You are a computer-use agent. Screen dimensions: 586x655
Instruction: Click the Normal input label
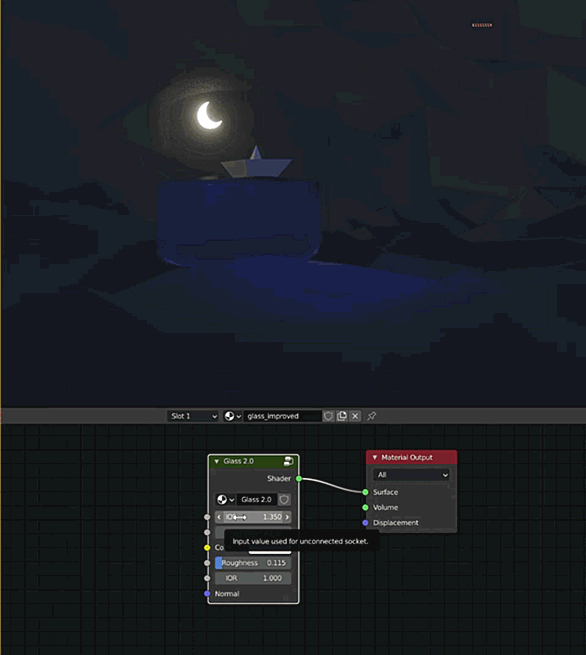point(227,594)
